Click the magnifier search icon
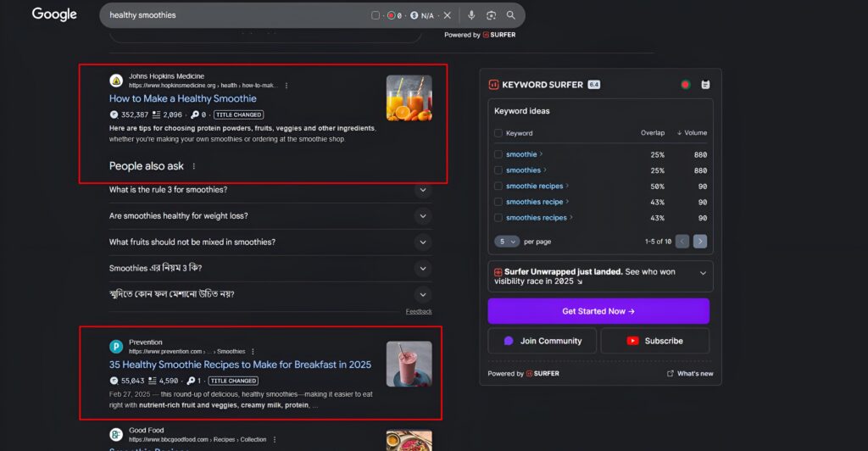 pyautogui.click(x=511, y=15)
